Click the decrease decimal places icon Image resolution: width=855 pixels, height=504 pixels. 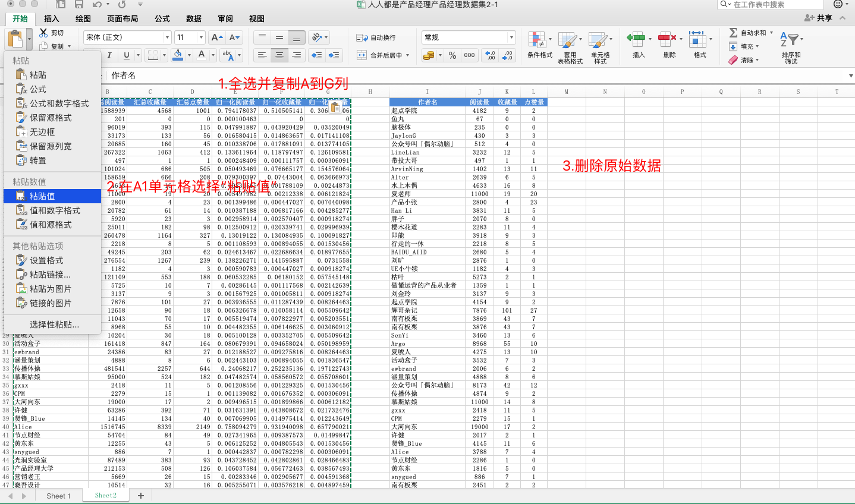[x=507, y=55]
